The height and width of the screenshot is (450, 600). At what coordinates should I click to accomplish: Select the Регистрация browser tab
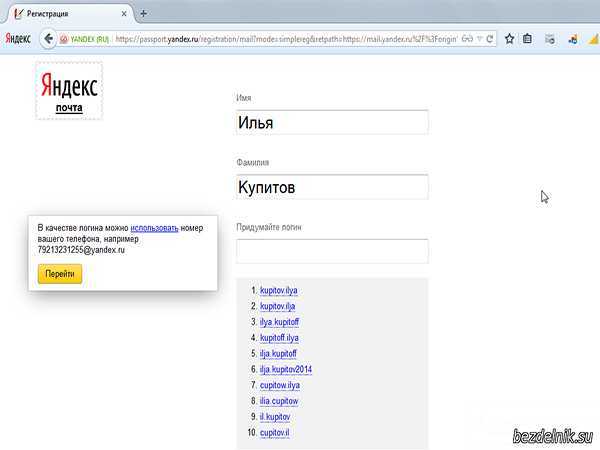click(70, 14)
